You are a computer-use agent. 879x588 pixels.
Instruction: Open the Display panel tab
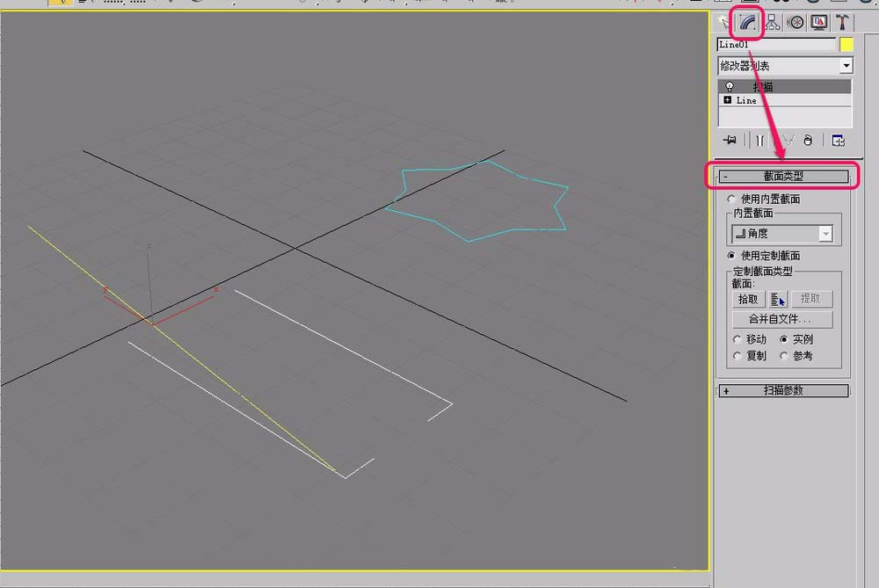click(x=819, y=22)
